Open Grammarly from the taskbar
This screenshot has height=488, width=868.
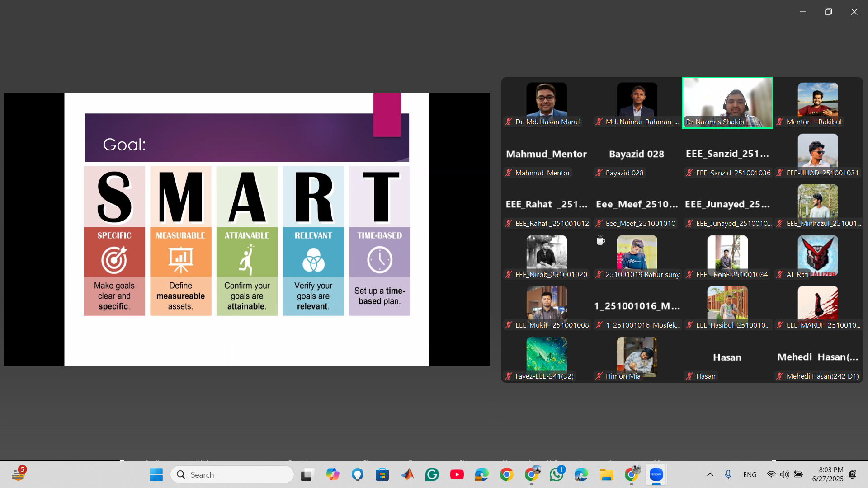pos(432,474)
